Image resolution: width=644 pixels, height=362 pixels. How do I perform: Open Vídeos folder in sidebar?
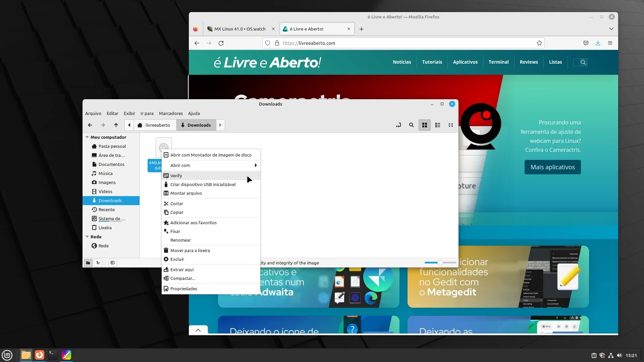pos(111,191)
